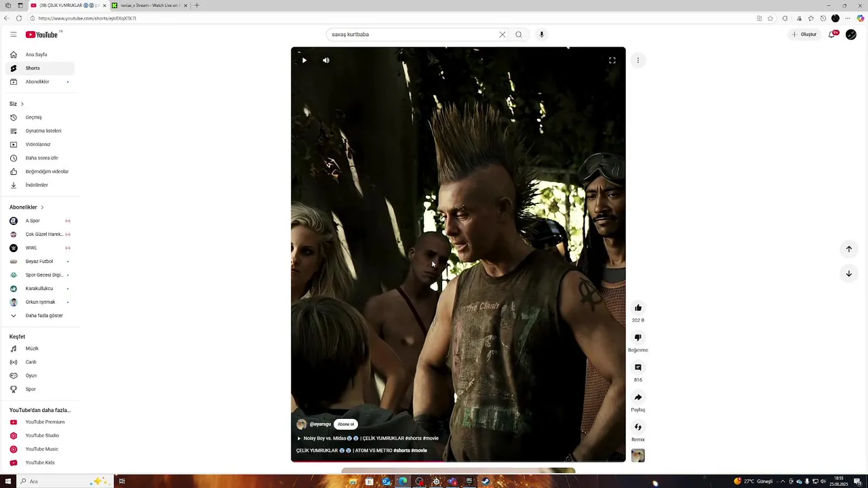Open a new browser tab
Screen dimensions: 868x488
pyautogui.click(x=197, y=5)
